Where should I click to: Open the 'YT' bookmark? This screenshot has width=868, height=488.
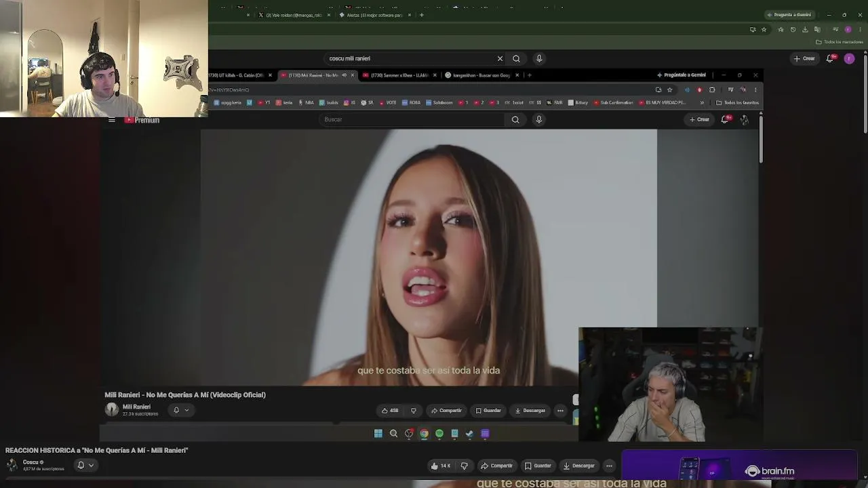coord(264,103)
